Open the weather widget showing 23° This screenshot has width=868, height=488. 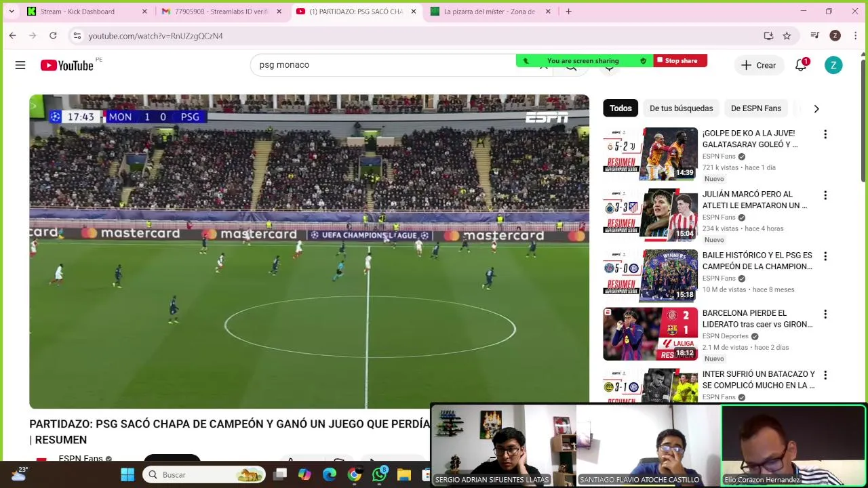(19, 474)
